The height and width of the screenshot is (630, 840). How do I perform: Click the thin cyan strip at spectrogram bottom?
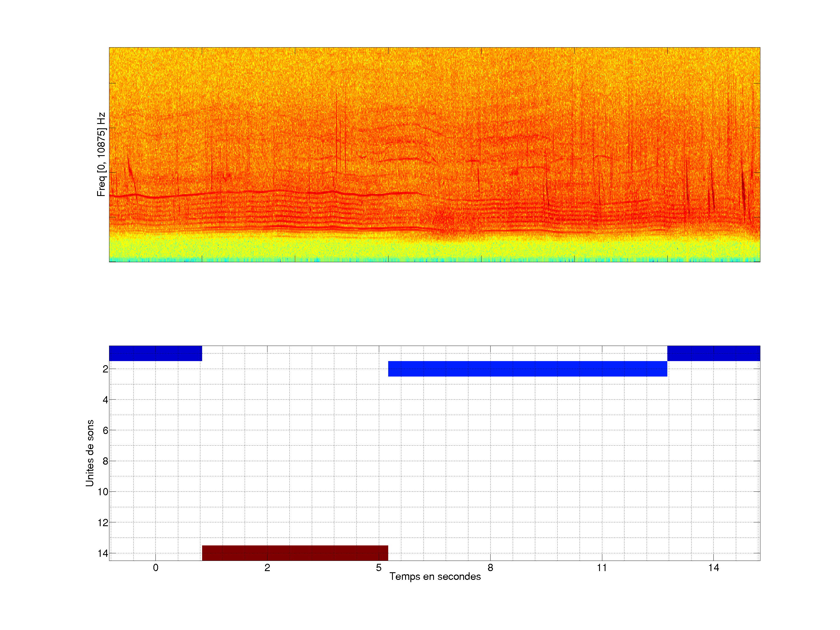pos(434,260)
